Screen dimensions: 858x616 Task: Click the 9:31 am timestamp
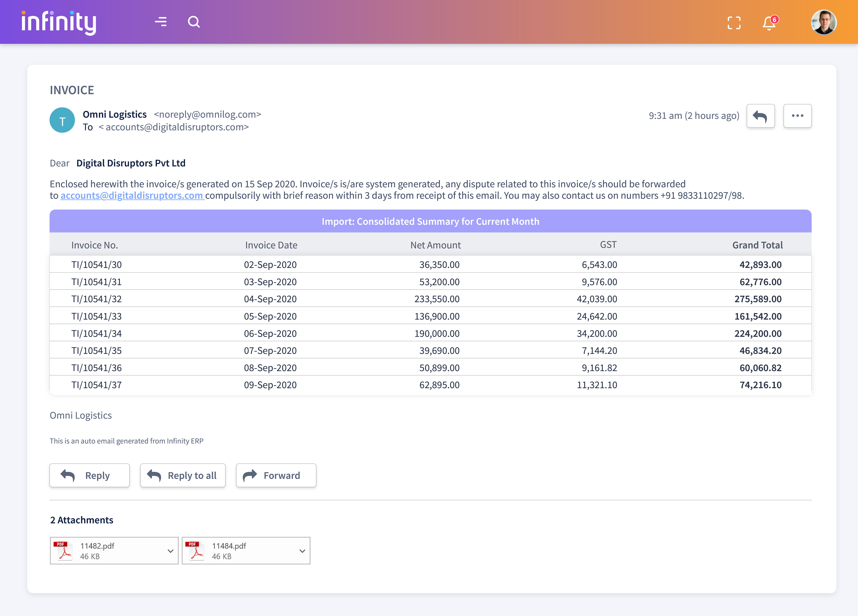694,115
